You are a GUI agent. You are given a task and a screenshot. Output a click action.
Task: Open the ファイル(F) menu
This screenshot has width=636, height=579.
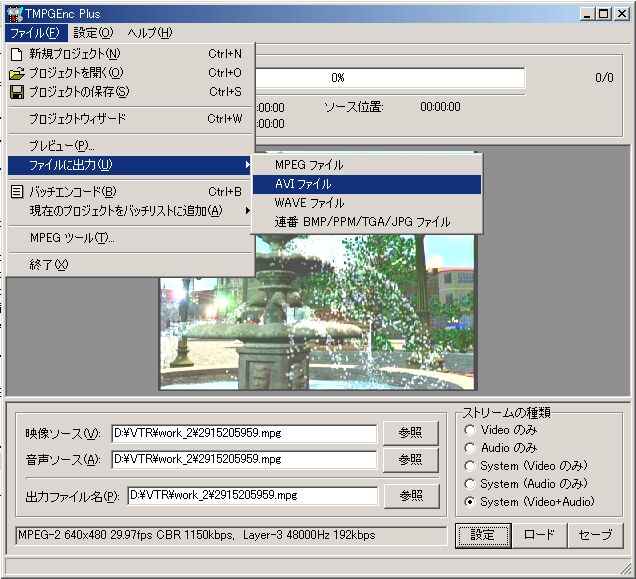click(x=35, y=33)
